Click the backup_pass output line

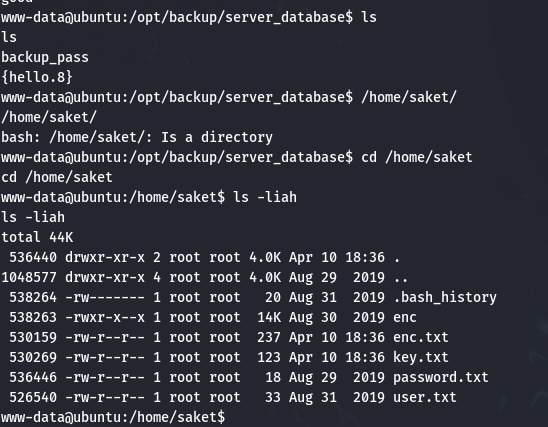click(x=45, y=58)
